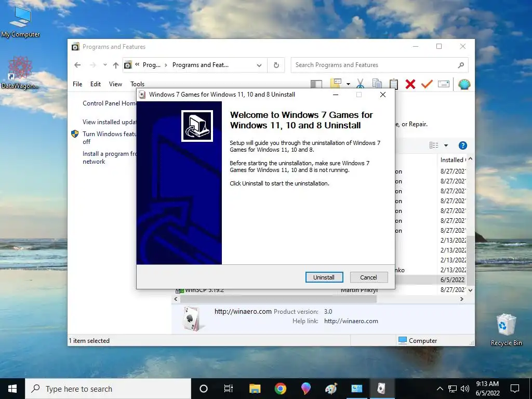
Task: Open the Recycle Bin desktop icon
Action: point(506,330)
